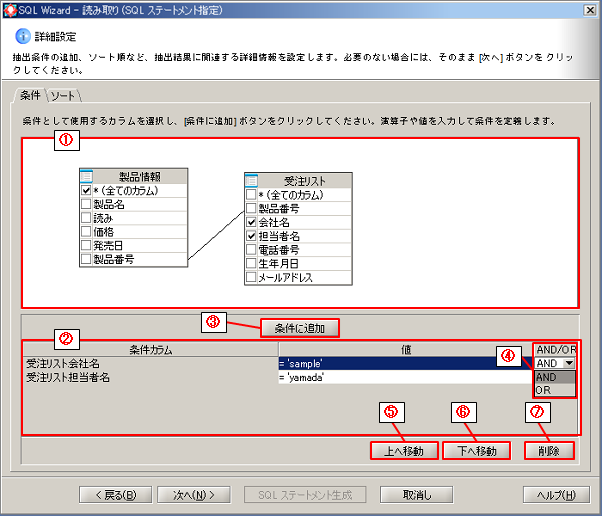Enable 価格 checkbox in 製品情報
Viewport: 602px width, 516px height.
(86, 231)
